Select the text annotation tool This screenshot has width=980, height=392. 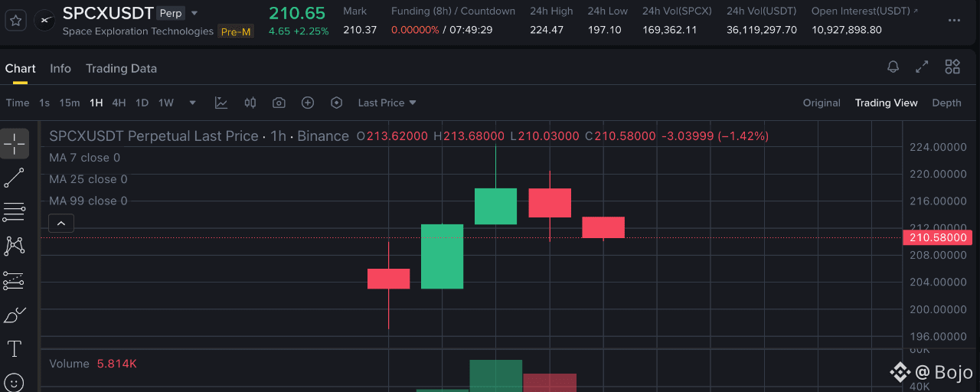point(14,349)
